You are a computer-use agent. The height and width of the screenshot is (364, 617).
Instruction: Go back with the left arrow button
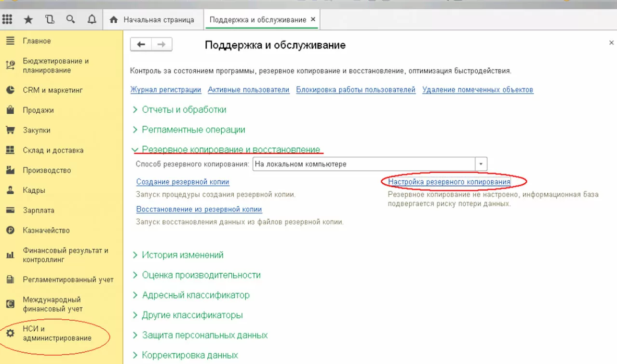[141, 44]
